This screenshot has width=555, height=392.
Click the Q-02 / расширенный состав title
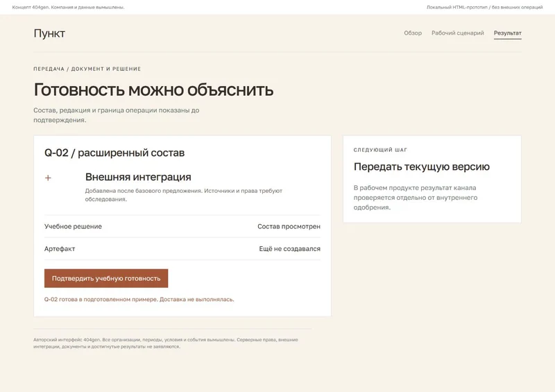pyautogui.click(x=114, y=153)
